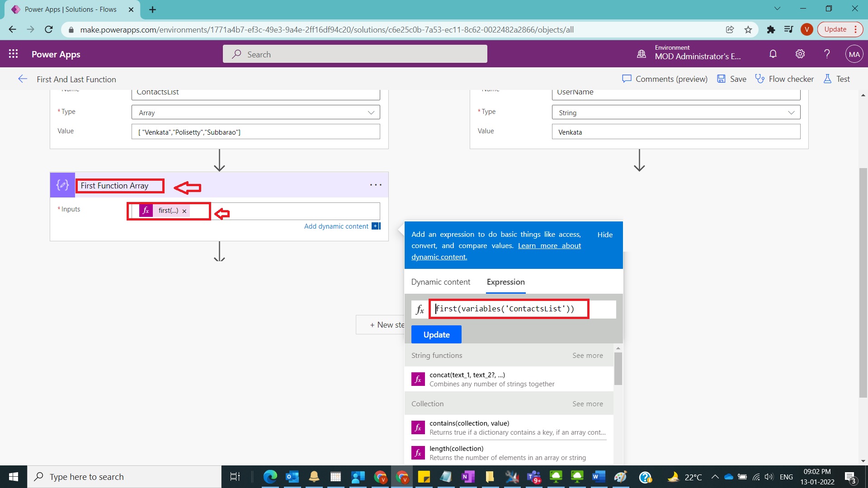Viewport: 868px width, 488px height.
Task: Click the notifications bell icon
Action: [773, 54]
